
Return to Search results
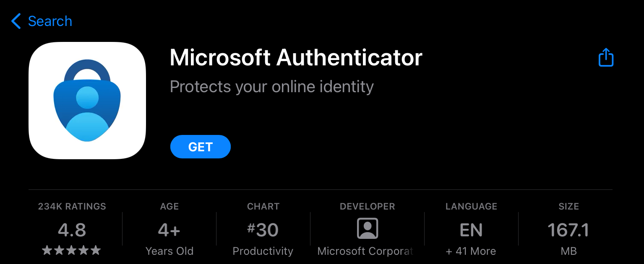coord(50,21)
